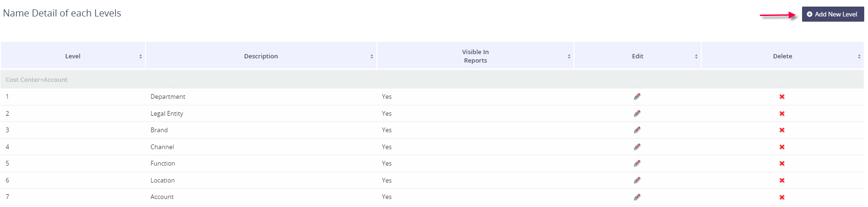Select the Cost Center+Account group row

37,80
